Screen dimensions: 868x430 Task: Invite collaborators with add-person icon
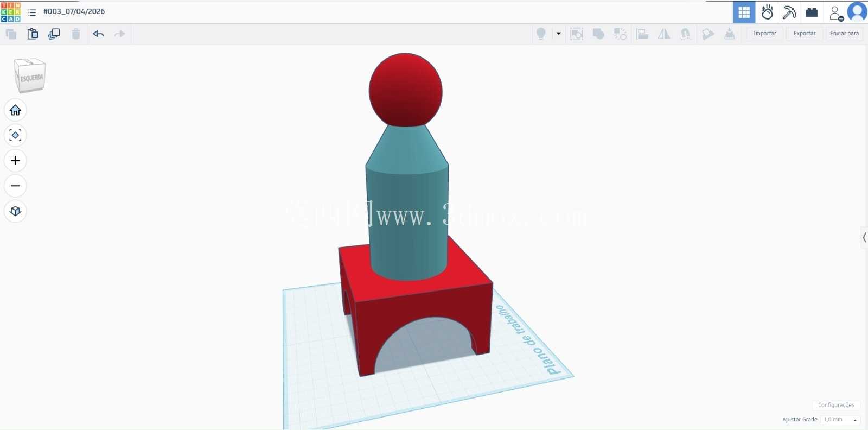(x=836, y=12)
